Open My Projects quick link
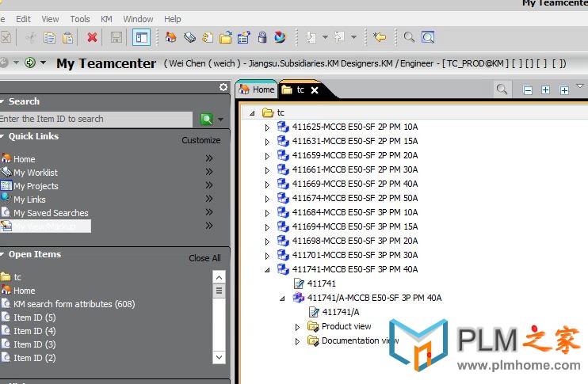588x384 pixels. (x=36, y=186)
